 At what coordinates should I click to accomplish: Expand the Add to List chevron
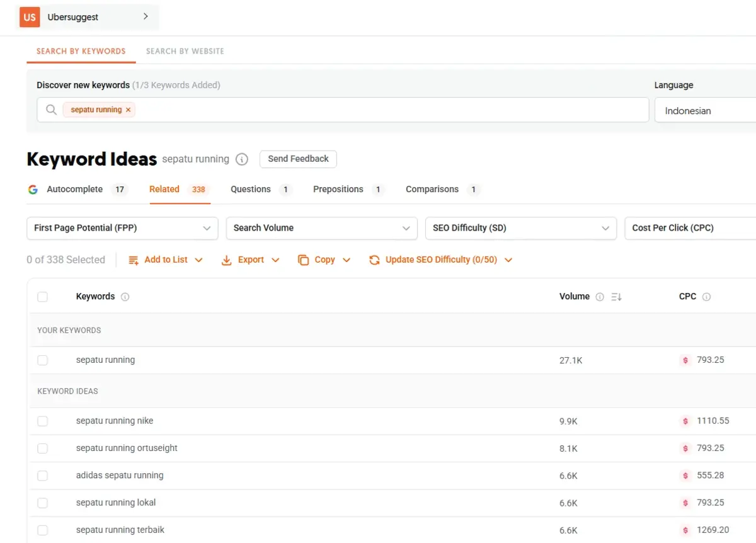[x=199, y=260]
